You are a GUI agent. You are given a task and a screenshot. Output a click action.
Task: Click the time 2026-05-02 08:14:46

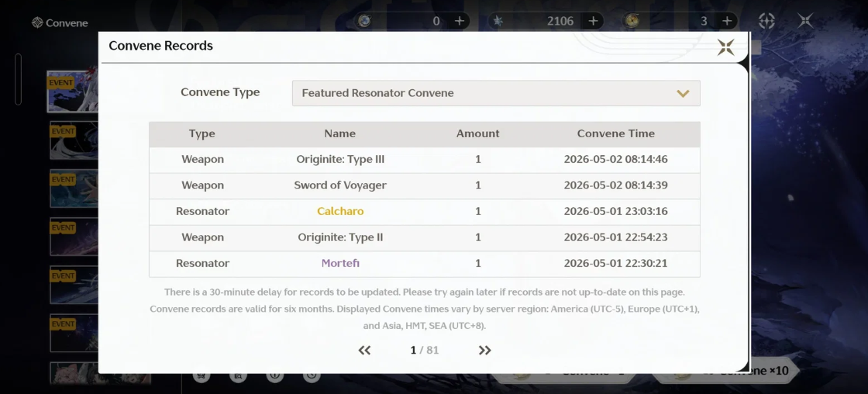(615, 160)
